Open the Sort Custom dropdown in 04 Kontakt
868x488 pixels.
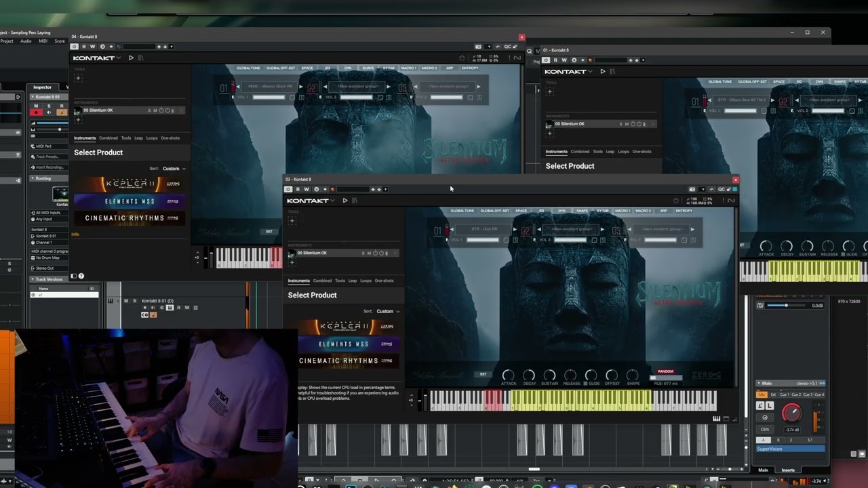coord(174,168)
